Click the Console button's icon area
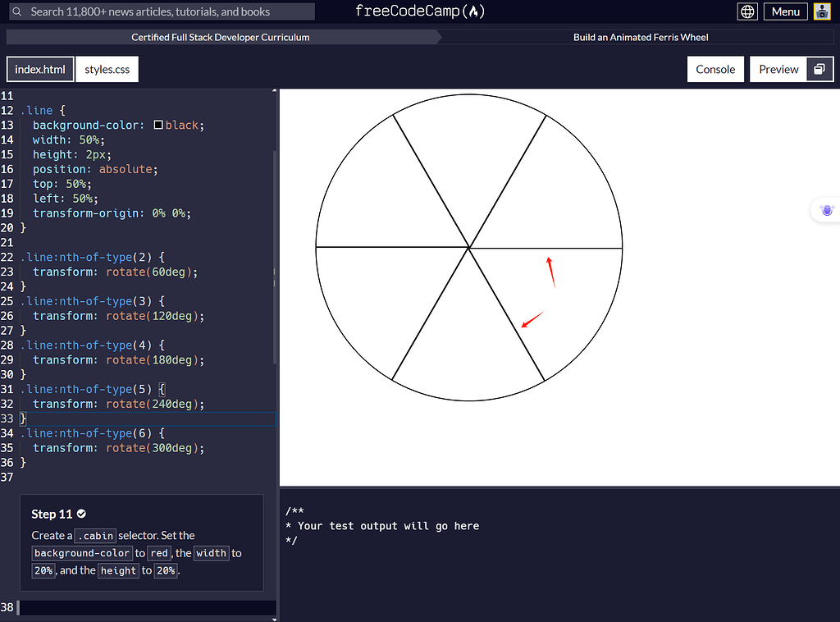The height and width of the screenshot is (622, 840). point(715,69)
